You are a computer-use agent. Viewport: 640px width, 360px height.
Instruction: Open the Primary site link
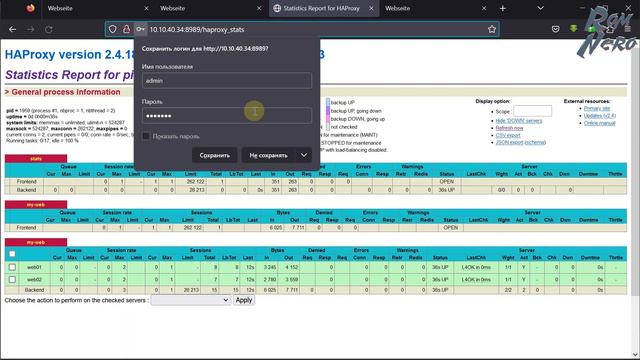pos(597,109)
